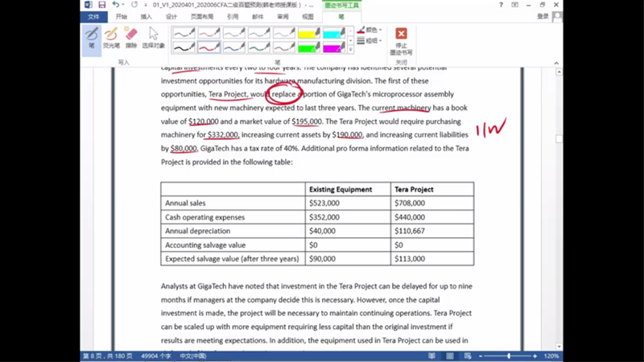Switch to Read Mode view in status bar
The height and width of the screenshot is (362, 644).
pyautogui.click(x=431, y=356)
